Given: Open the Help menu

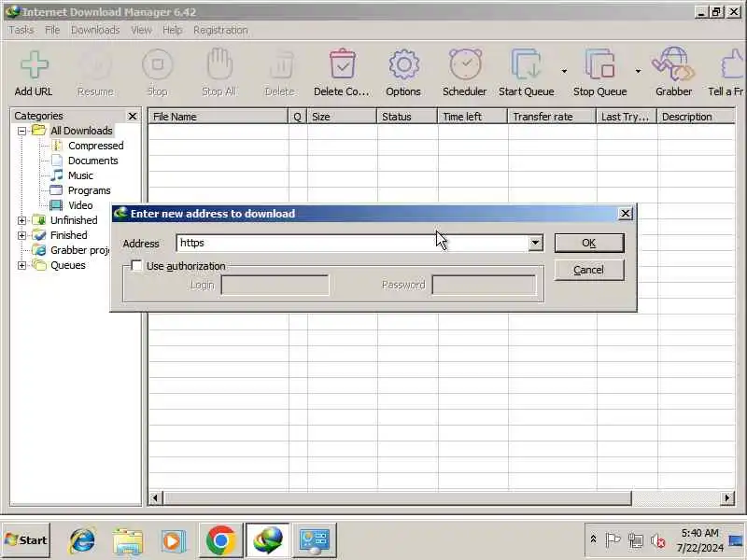Looking at the screenshot, I should tap(173, 30).
